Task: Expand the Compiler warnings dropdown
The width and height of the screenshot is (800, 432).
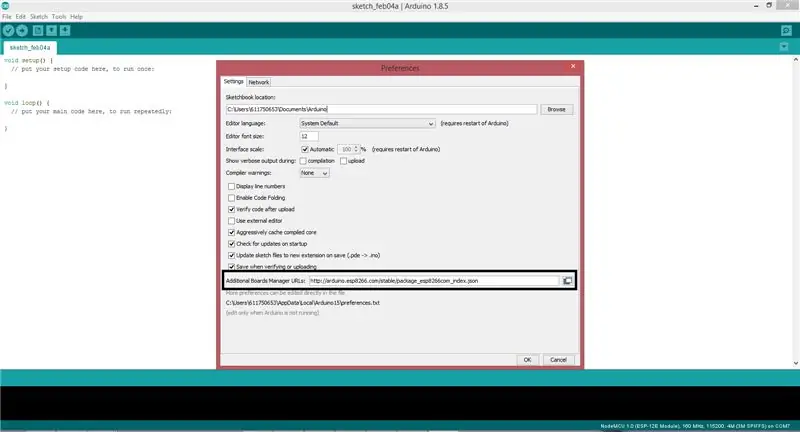Action: click(314, 173)
